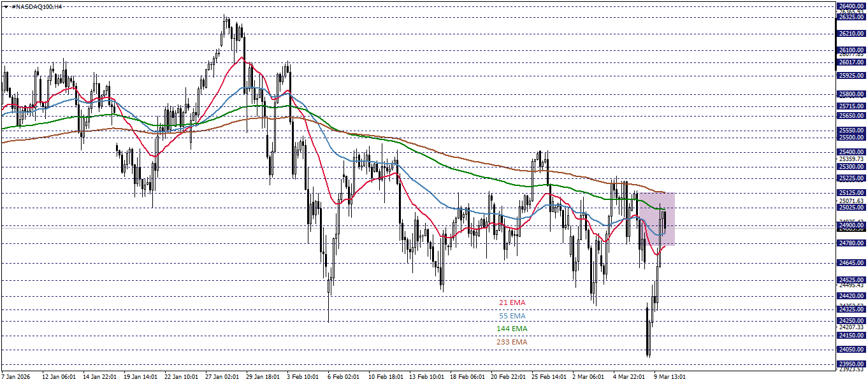Click the orange 233 EMA label

pyautogui.click(x=513, y=342)
